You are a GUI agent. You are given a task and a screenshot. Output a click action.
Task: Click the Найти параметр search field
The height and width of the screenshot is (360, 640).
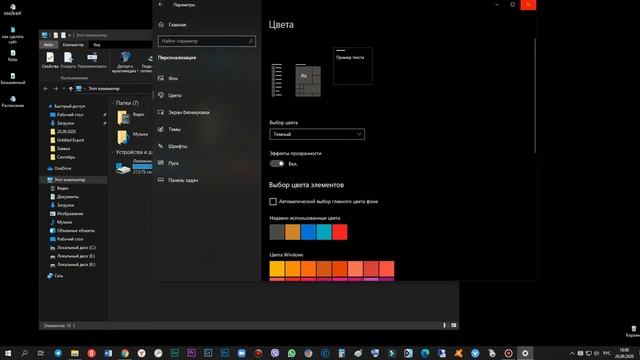tap(207, 41)
